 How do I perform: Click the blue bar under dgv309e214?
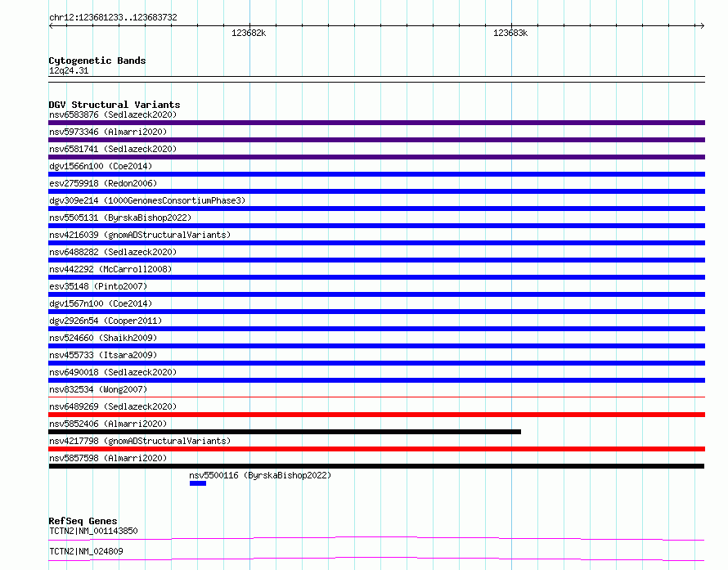[376, 209]
